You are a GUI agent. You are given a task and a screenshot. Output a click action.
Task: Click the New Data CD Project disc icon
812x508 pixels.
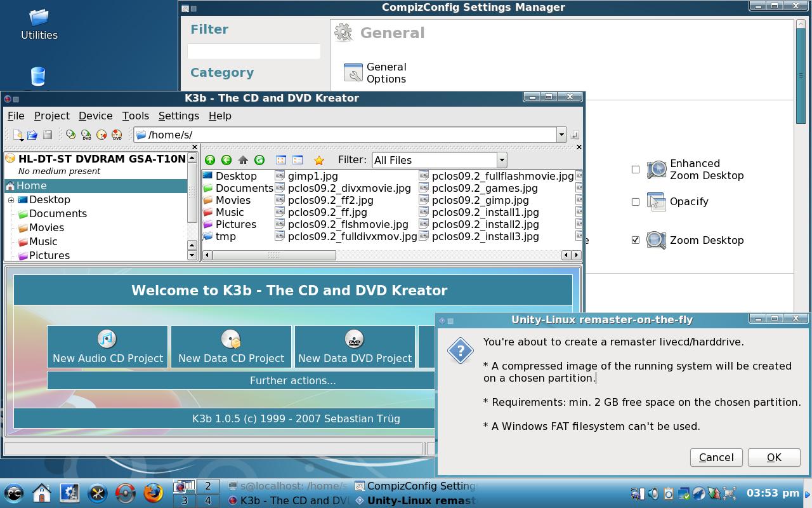click(x=231, y=339)
